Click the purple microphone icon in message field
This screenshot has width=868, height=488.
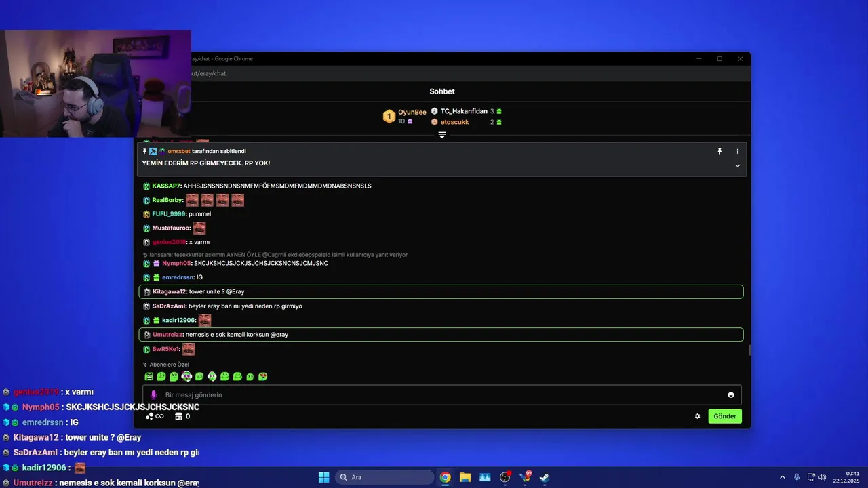(153, 394)
